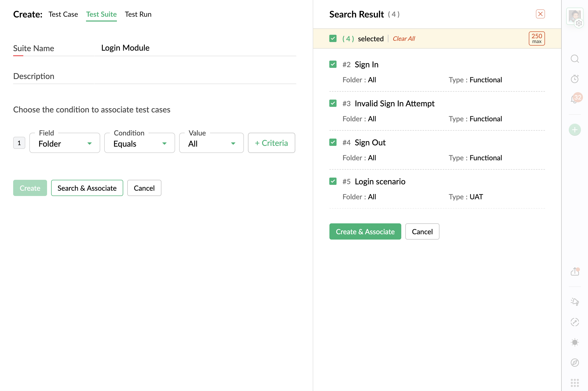Open the timer stopwatch icon
The height and width of the screenshot is (391, 588).
(575, 79)
